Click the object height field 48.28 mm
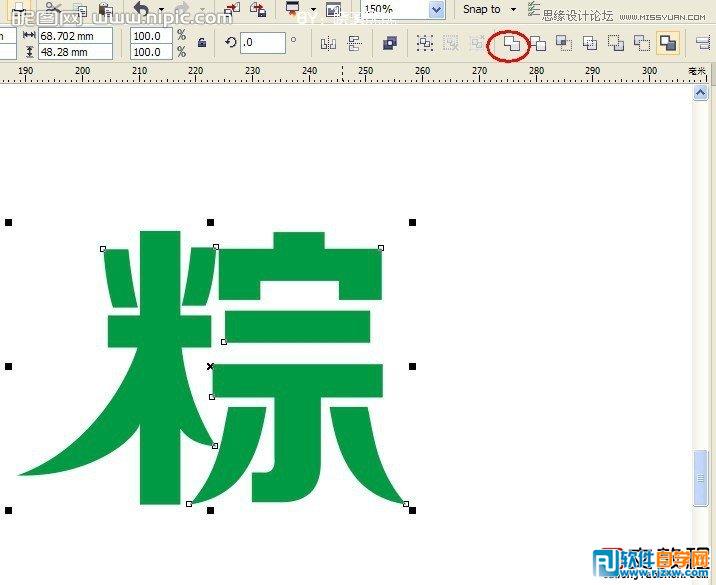The width and height of the screenshot is (716, 585). (75, 52)
